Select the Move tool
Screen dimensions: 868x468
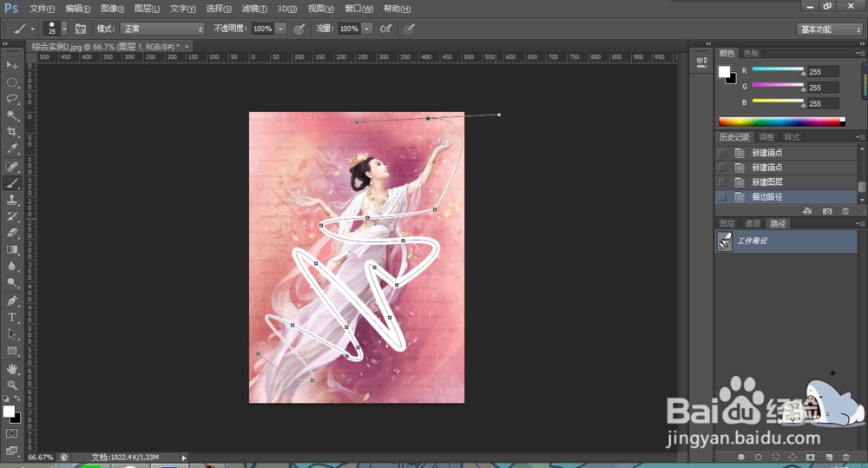(x=11, y=65)
